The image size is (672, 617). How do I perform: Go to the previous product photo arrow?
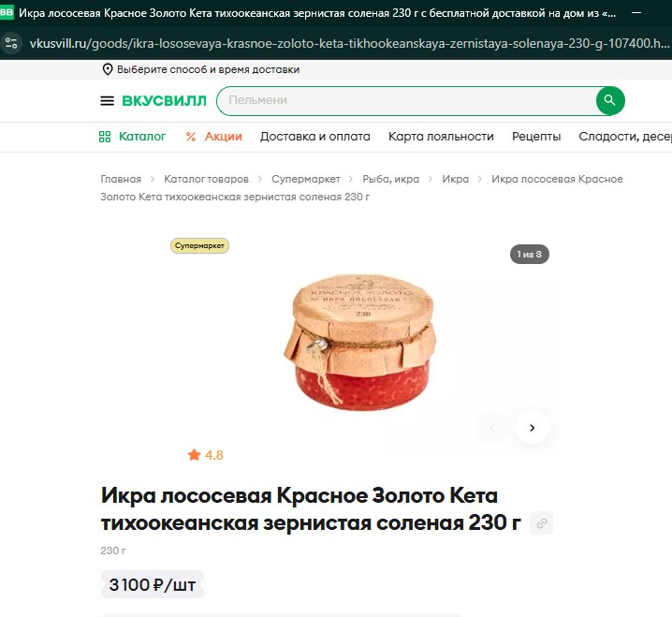(492, 428)
